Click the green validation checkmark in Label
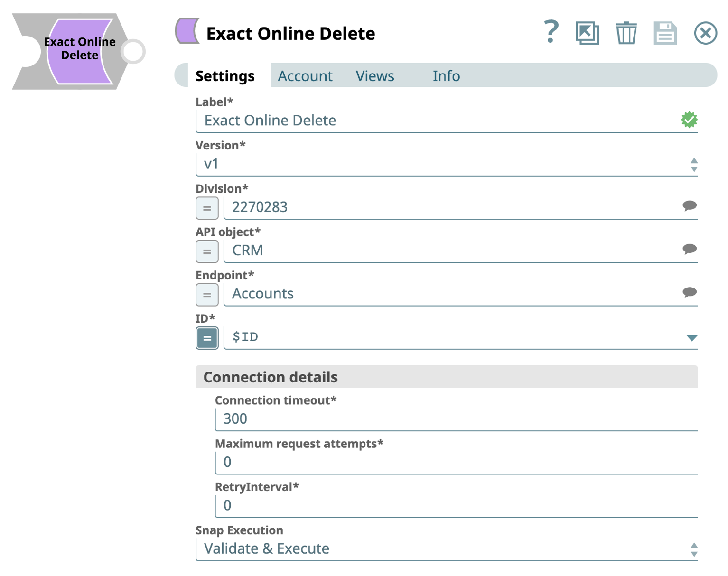Image resolution: width=728 pixels, height=576 pixels. pyautogui.click(x=689, y=120)
